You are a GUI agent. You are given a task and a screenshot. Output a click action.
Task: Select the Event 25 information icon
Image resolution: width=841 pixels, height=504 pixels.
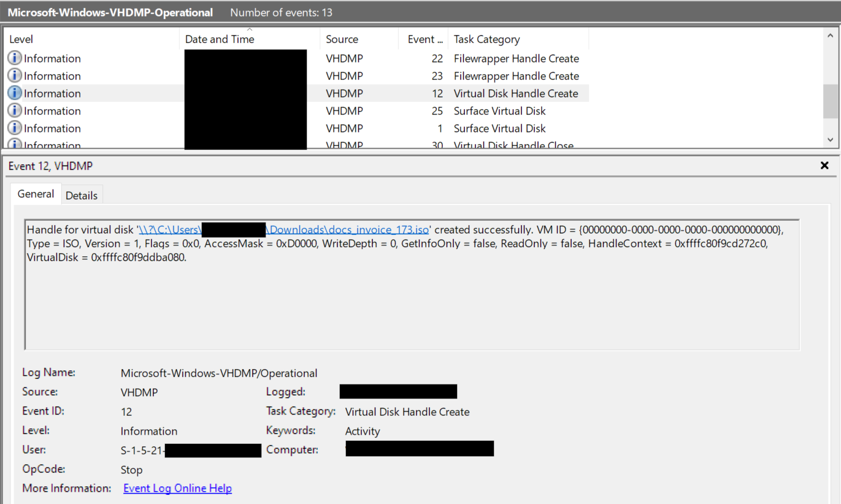tap(15, 111)
